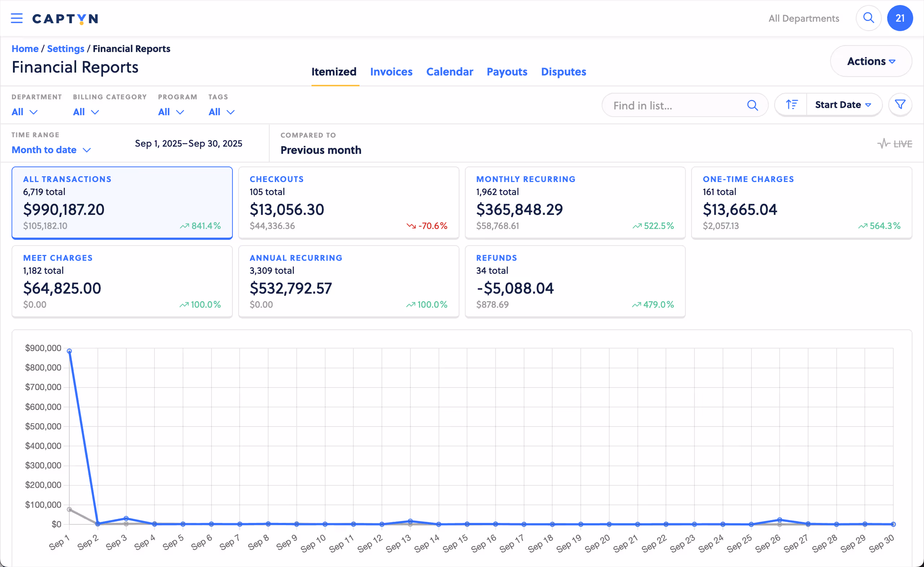Open the Actions button menu
The width and height of the screenshot is (924, 567).
[871, 61]
